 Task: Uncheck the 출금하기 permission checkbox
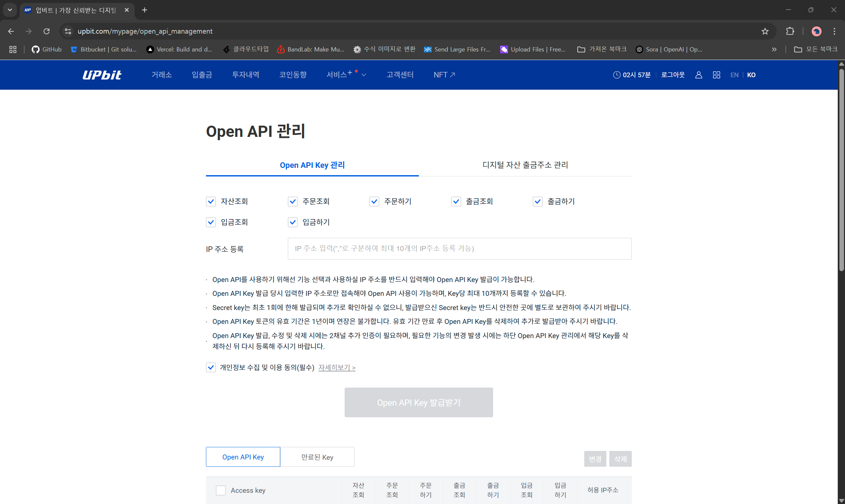coord(537,202)
